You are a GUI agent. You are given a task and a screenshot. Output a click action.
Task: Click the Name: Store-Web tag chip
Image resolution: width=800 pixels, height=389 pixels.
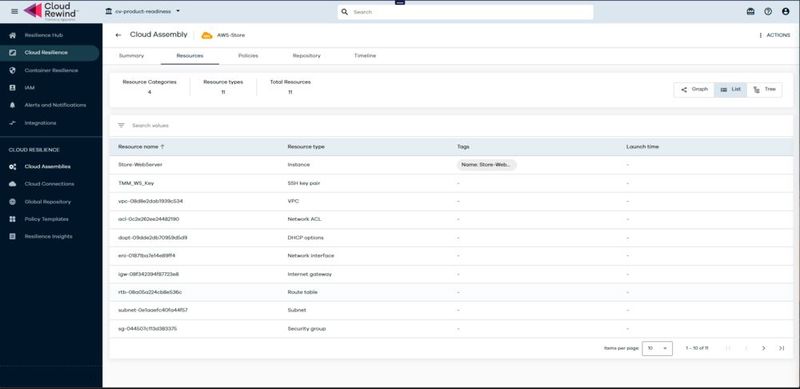(x=487, y=165)
